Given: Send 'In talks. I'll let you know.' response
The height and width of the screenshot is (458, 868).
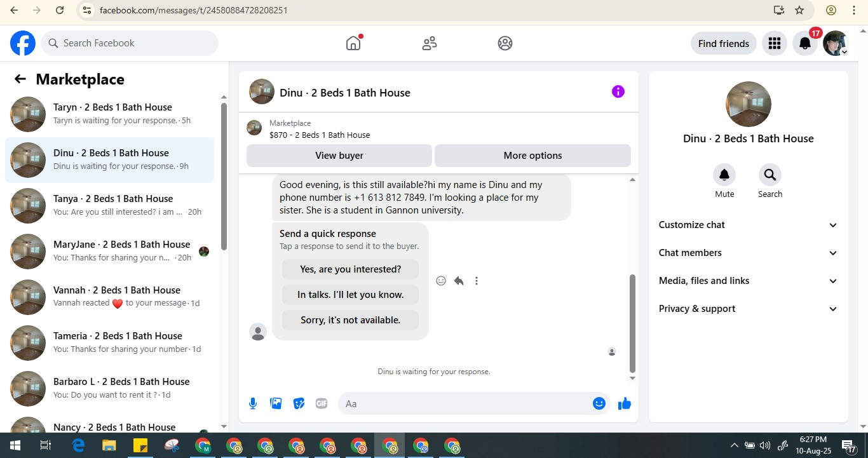Looking at the screenshot, I should (350, 295).
